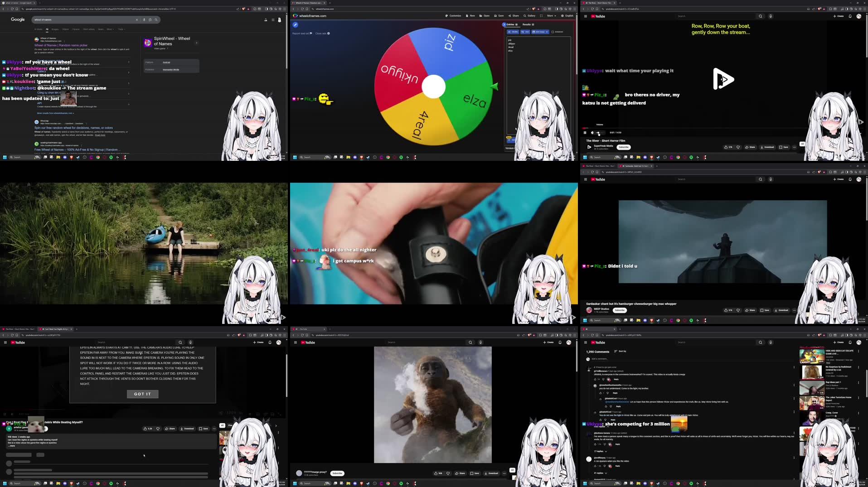Open YouTube notifications bell
868x487 pixels.
(850, 16)
